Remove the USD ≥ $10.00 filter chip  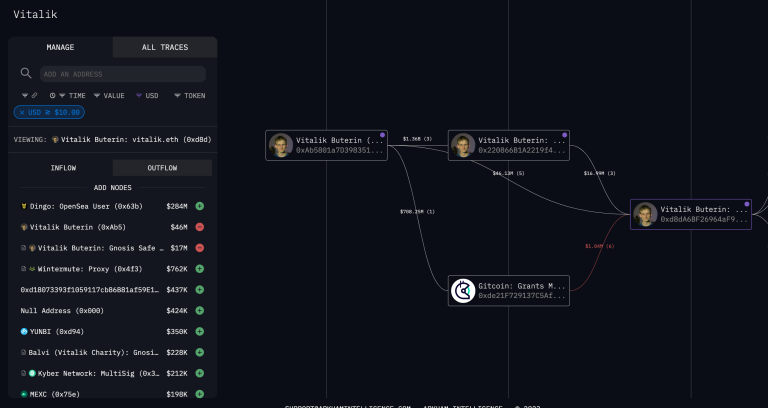point(22,113)
